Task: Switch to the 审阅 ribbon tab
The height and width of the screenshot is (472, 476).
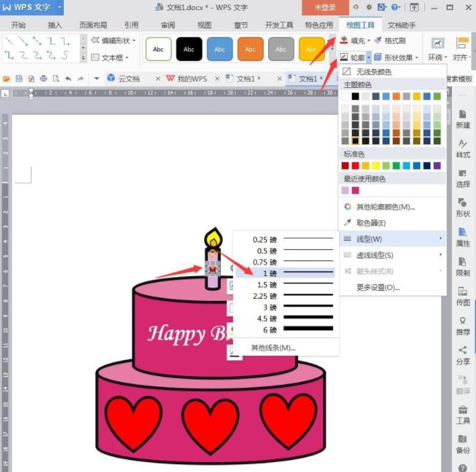Action: tap(168, 25)
